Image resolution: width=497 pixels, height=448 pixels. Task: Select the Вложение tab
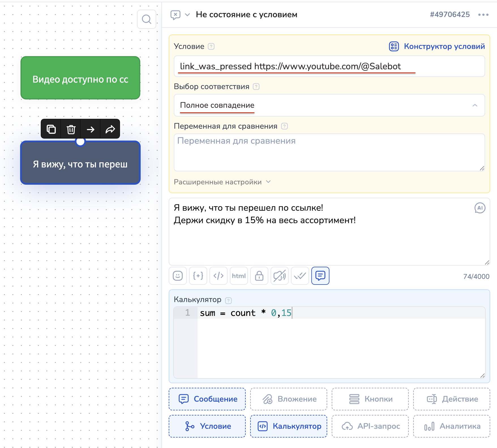[x=289, y=399]
